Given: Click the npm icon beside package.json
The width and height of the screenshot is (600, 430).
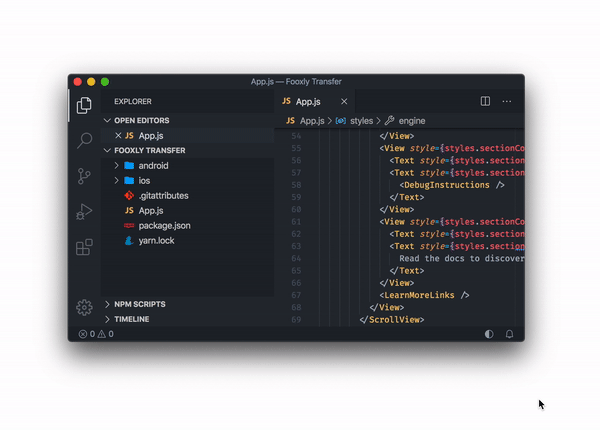Looking at the screenshot, I should click(129, 225).
